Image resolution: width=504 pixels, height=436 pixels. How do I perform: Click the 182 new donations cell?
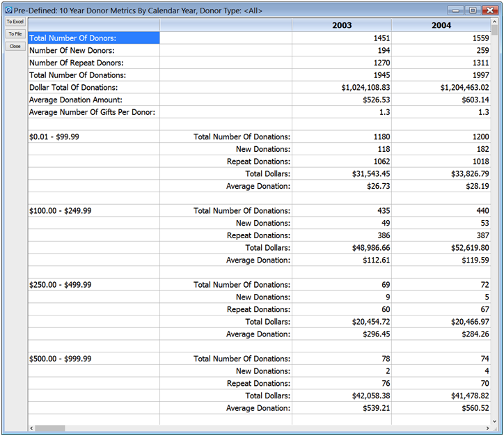[441, 149]
